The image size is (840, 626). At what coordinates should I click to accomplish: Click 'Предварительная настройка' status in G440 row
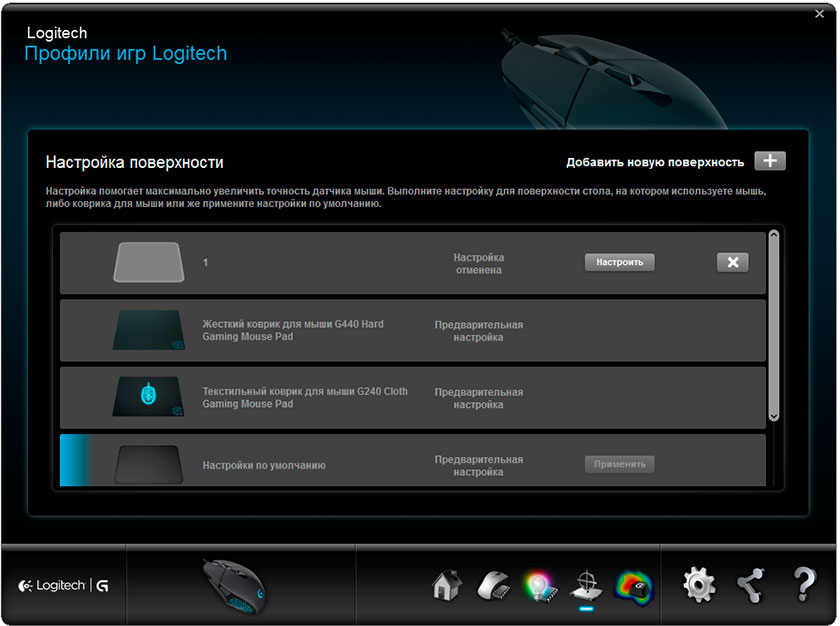478,331
